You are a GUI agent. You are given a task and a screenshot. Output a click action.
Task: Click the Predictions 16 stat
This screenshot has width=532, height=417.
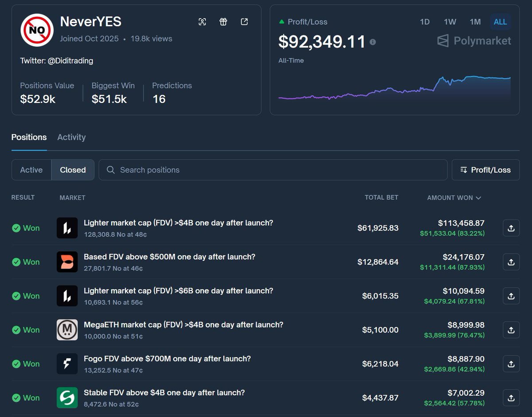(172, 93)
